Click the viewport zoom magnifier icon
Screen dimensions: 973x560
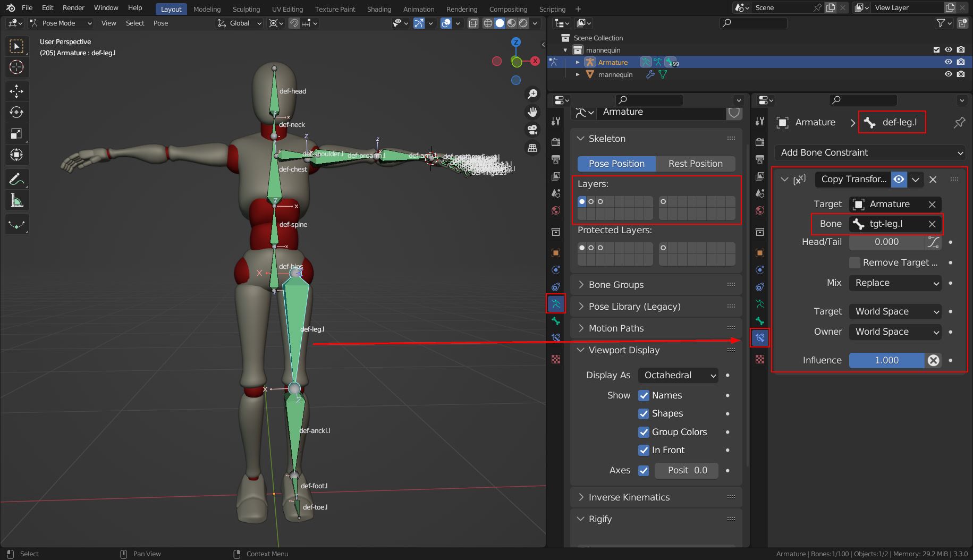pyautogui.click(x=532, y=94)
